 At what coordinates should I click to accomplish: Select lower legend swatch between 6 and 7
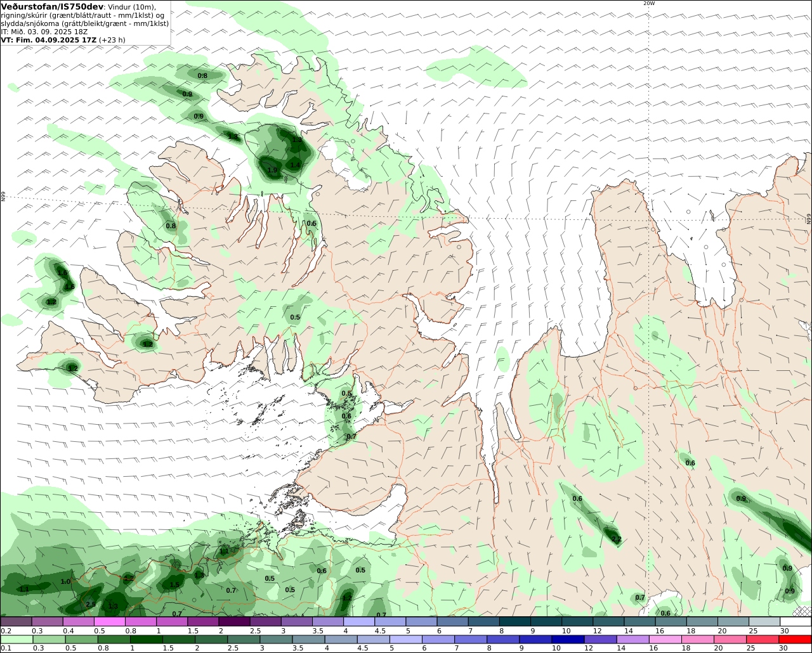click(439, 640)
